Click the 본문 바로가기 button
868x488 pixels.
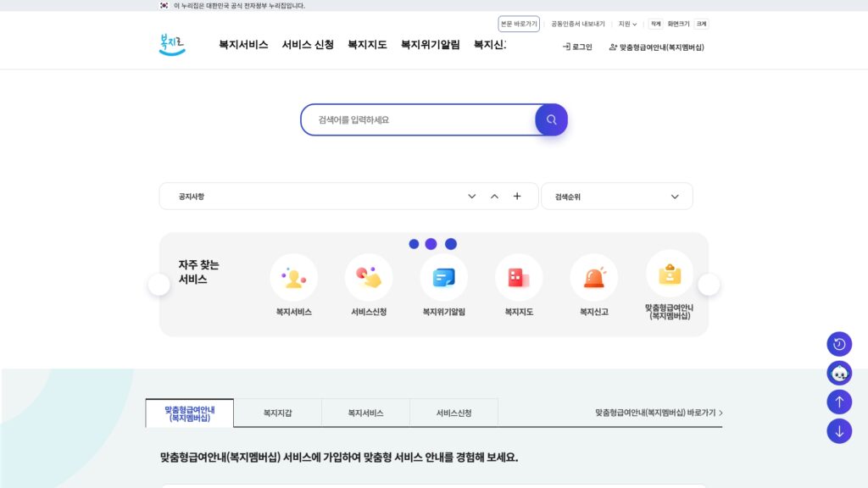pos(519,24)
